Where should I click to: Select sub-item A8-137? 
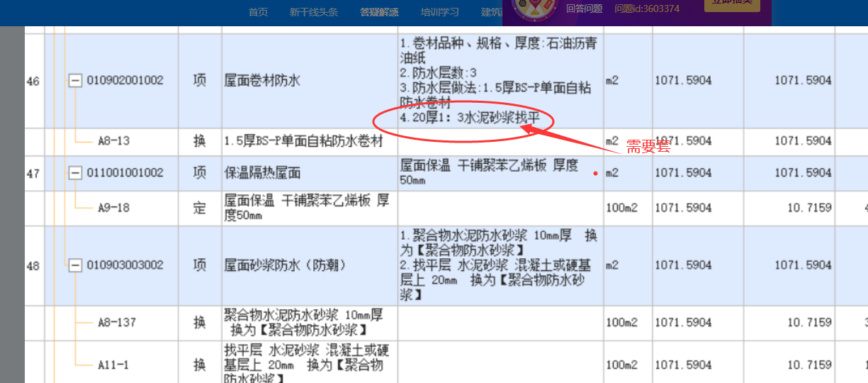tap(117, 322)
